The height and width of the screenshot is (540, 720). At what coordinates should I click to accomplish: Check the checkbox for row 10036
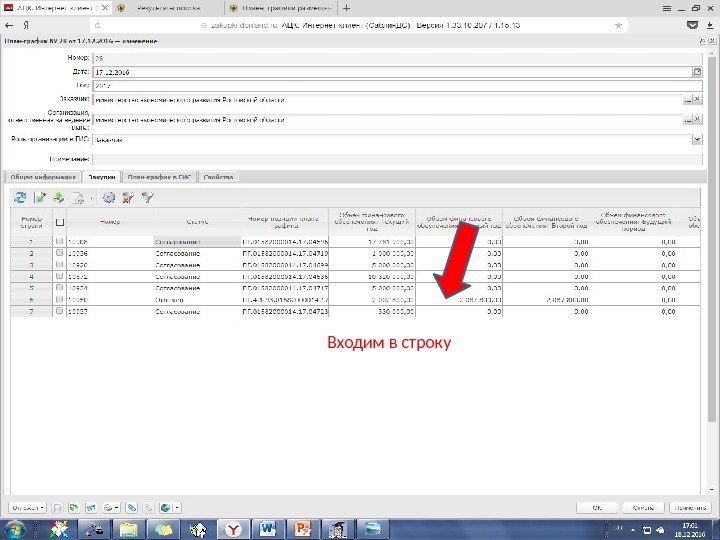click(x=59, y=253)
